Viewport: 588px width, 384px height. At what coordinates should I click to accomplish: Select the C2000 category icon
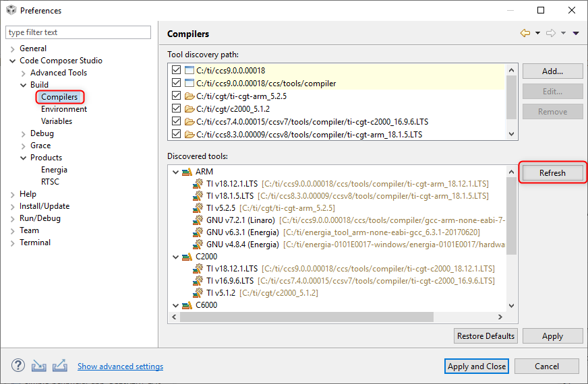[187, 257]
